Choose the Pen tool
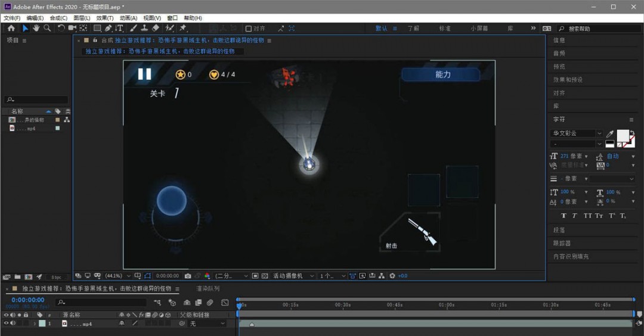This screenshot has width=644, height=336. [x=108, y=28]
